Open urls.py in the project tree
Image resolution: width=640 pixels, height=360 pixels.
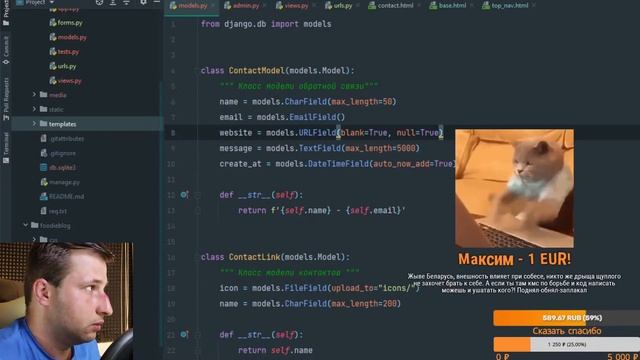click(x=63, y=66)
